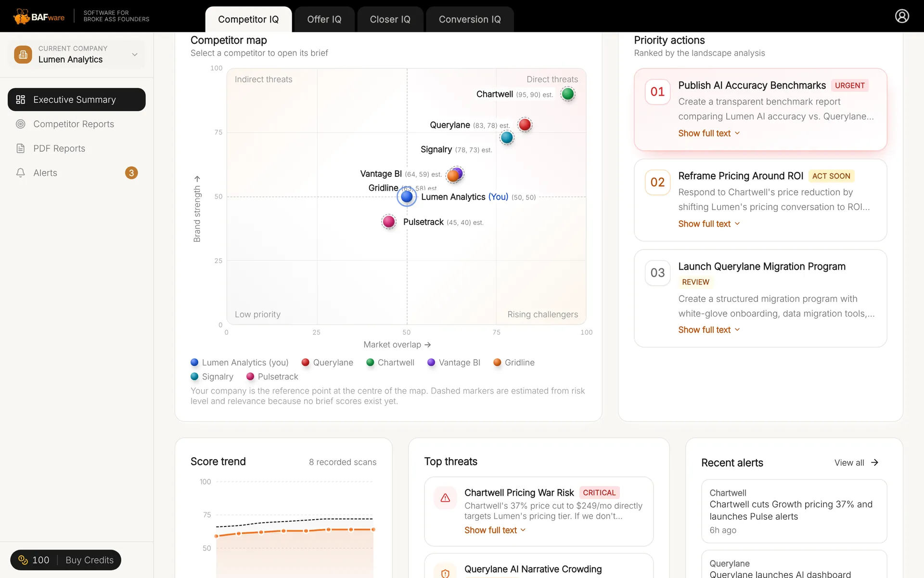Click the URGENT tag on action 01
Image resolution: width=924 pixels, height=578 pixels.
click(x=849, y=85)
